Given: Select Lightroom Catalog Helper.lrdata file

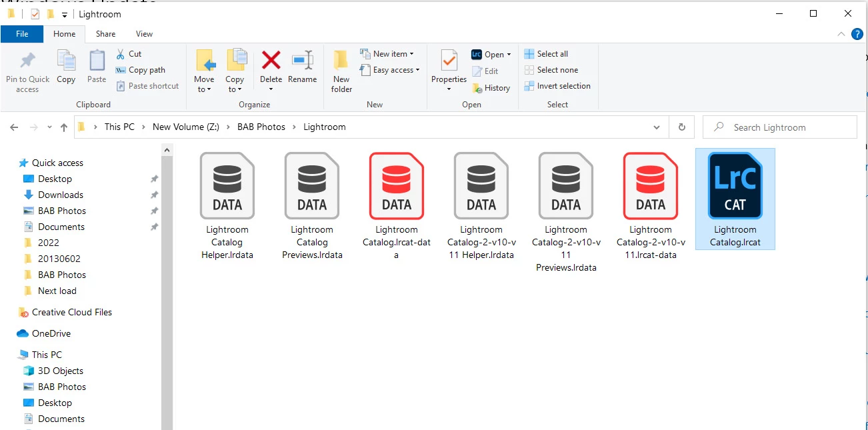Looking at the screenshot, I should click(227, 206).
